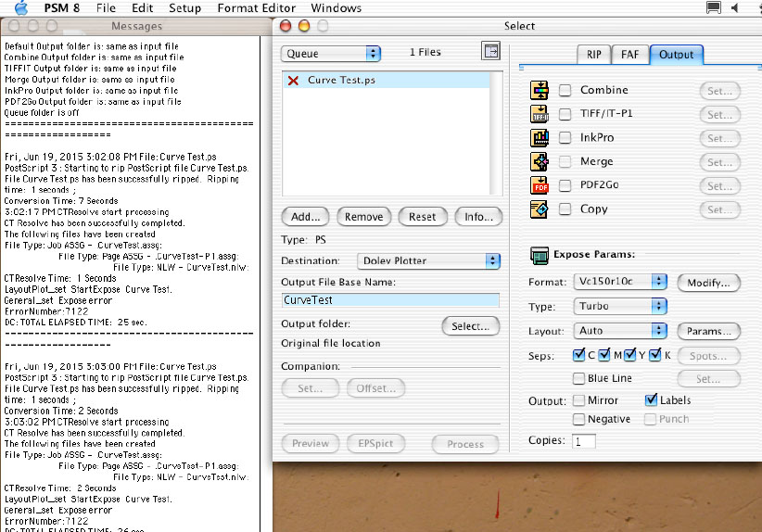Viewport: 762px width, 532px height.
Task: Click the Output File Base Name field
Action: pos(390,300)
